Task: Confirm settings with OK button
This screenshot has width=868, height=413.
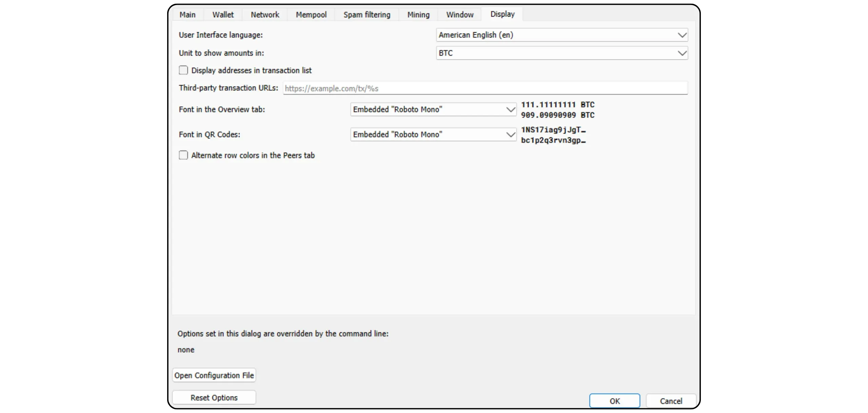Action: pyautogui.click(x=614, y=401)
